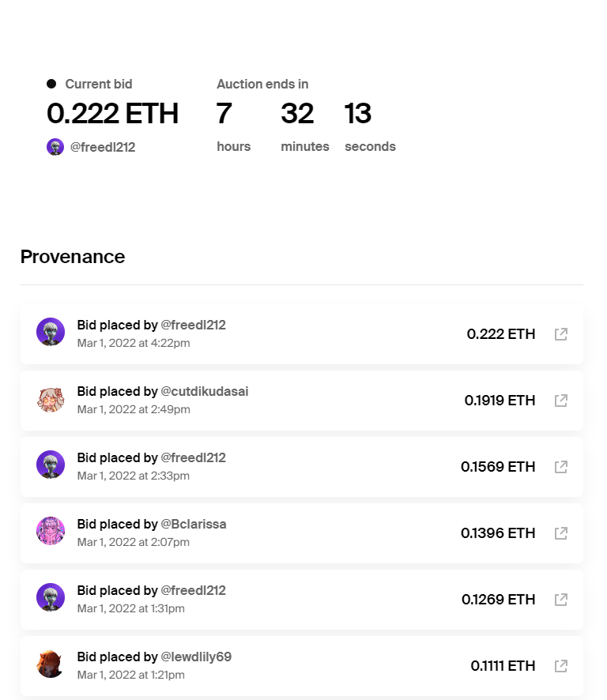Open @cutdikudasai profile link
This screenshot has height=700, width=607.
click(x=205, y=392)
